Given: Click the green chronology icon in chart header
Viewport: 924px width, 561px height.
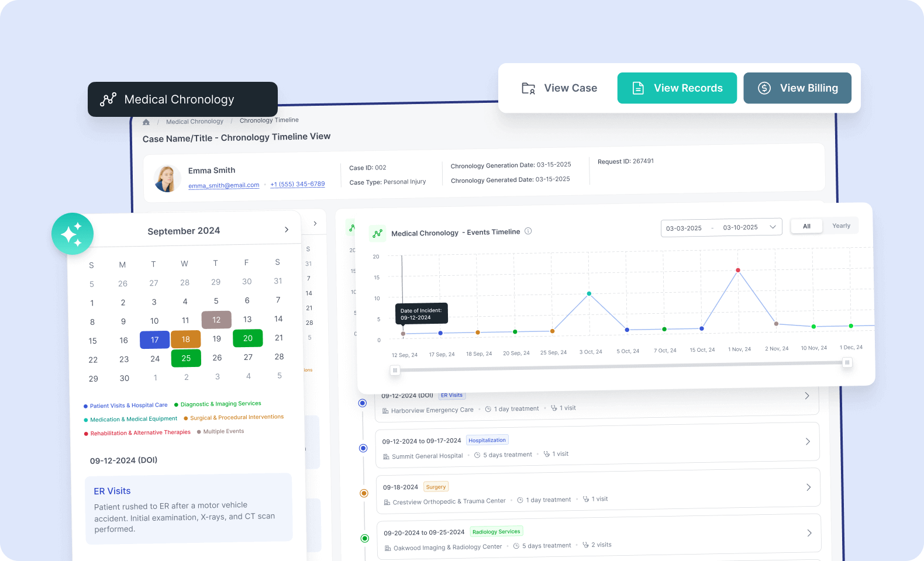Looking at the screenshot, I should (x=378, y=233).
